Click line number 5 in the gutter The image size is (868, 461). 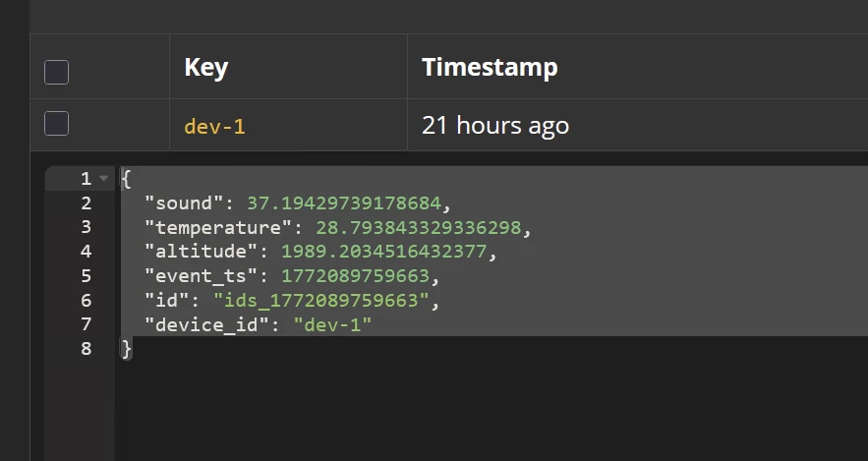pos(87,275)
